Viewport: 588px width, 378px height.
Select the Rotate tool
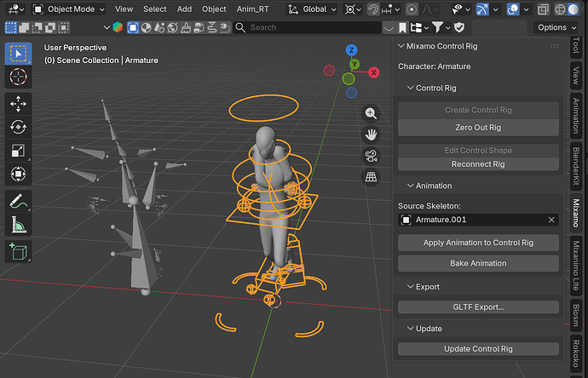(18, 127)
